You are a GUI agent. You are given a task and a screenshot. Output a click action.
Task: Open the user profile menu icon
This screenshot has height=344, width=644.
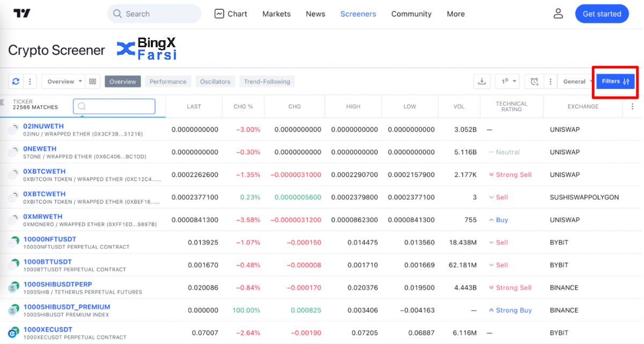click(x=558, y=14)
